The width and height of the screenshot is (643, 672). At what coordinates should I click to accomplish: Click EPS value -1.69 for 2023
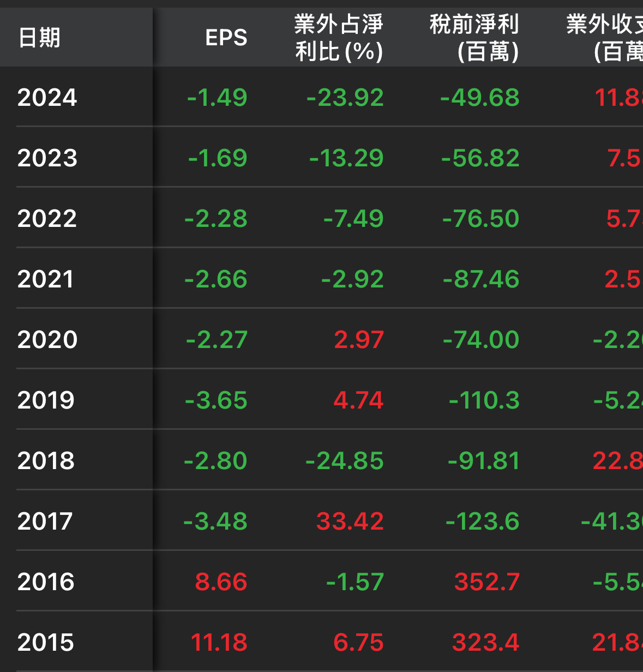pyautogui.click(x=218, y=158)
